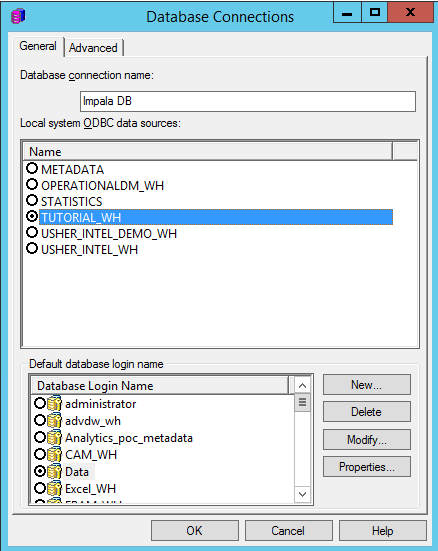
Task: Select the USHER_INTEL_DEMO_WH radio button
Action: coord(32,233)
